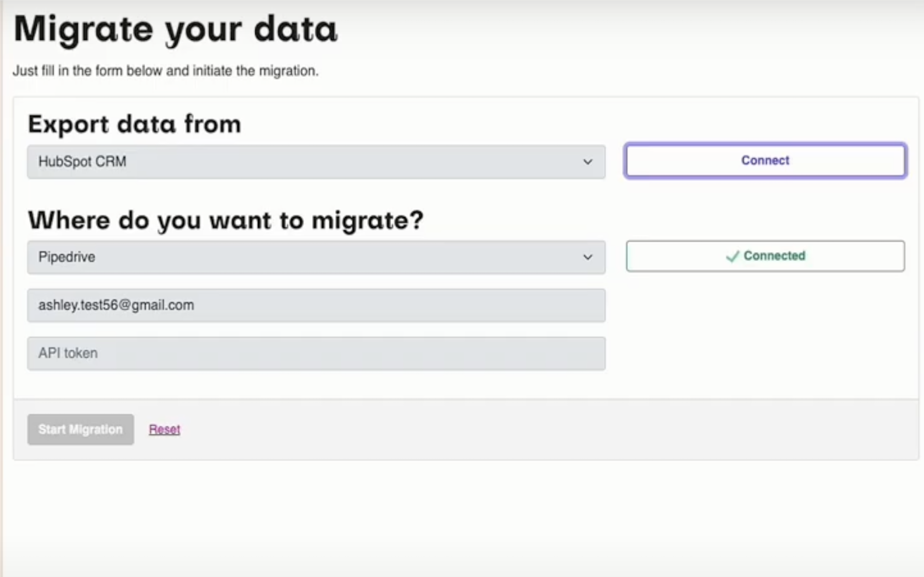Viewport: 924px width, 577px height.
Task: Click the chevron arrow in HubSpot CRM selector
Action: [x=588, y=162]
